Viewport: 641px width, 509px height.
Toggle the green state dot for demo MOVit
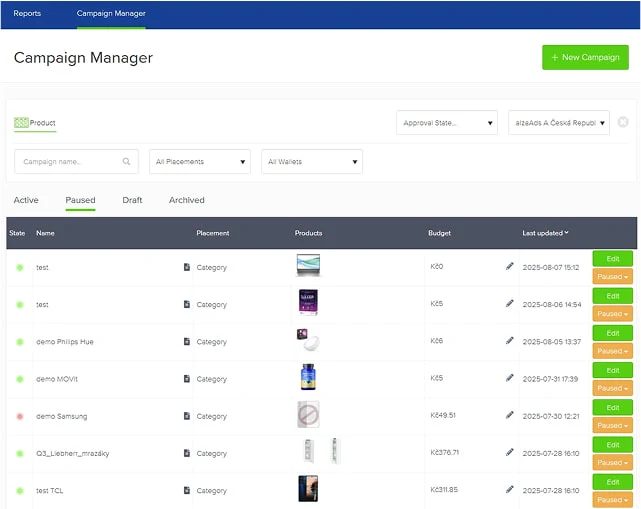click(19, 379)
